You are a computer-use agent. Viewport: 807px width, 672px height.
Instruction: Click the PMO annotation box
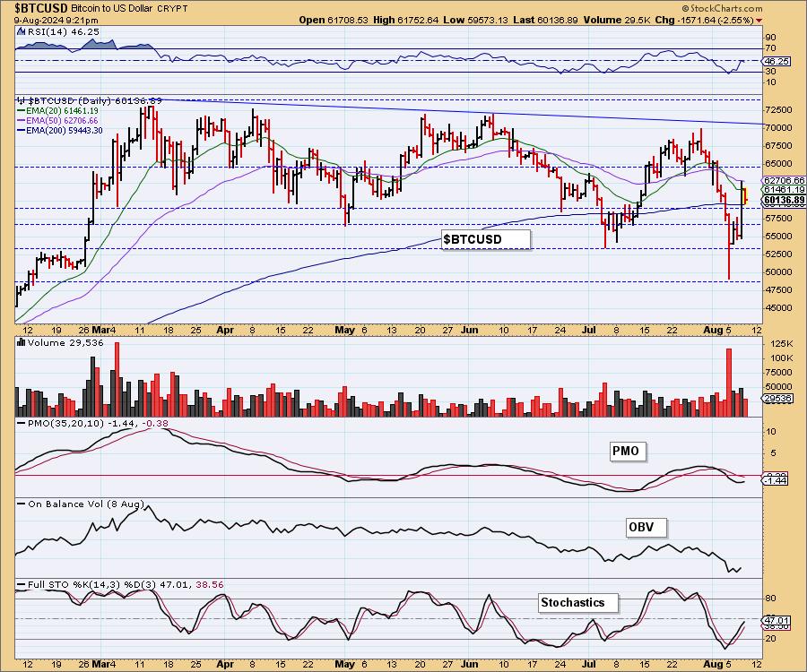(628, 452)
